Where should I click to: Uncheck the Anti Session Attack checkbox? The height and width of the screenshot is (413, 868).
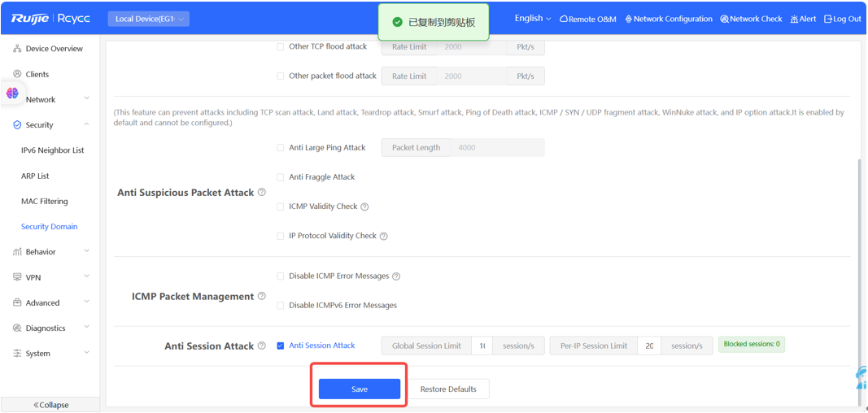click(x=280, y=346)
